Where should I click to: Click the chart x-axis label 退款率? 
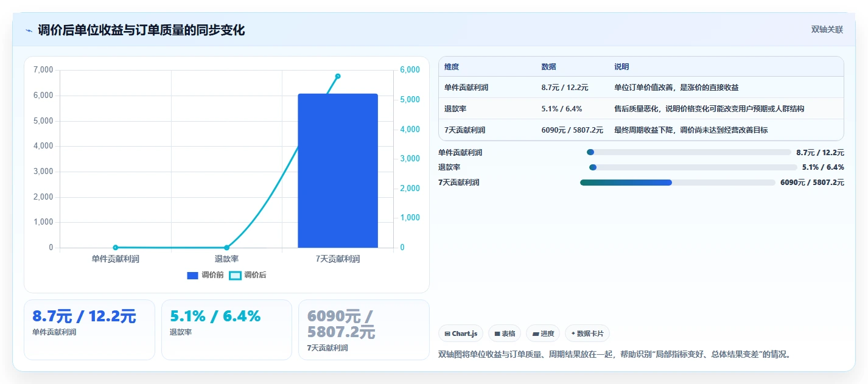[226, 259]
